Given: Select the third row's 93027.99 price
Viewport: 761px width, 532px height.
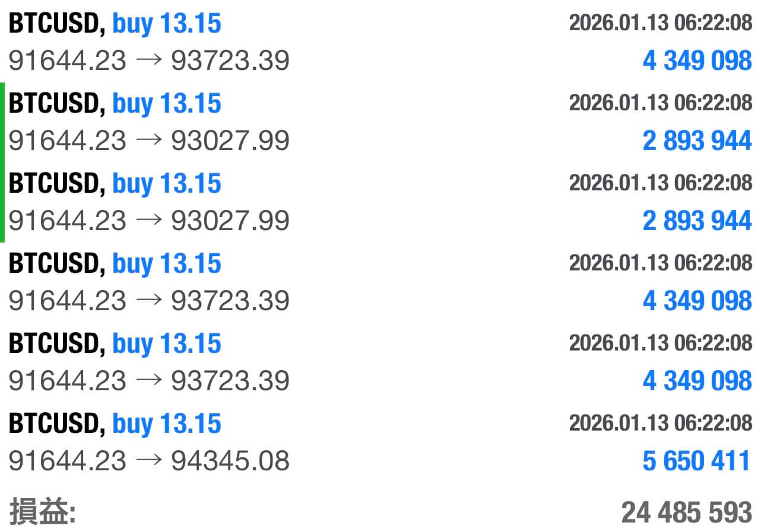Looking at the screenshot, I should 230,221.
